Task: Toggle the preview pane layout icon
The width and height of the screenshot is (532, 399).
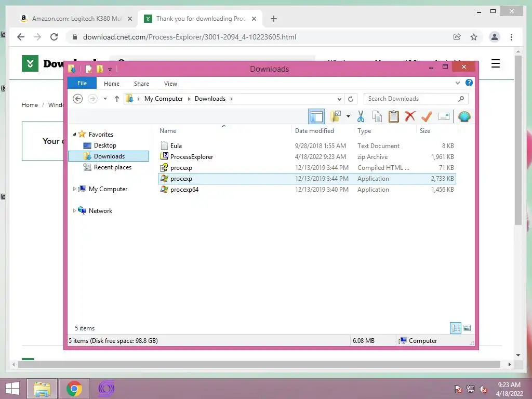Action: pos(316,117)
